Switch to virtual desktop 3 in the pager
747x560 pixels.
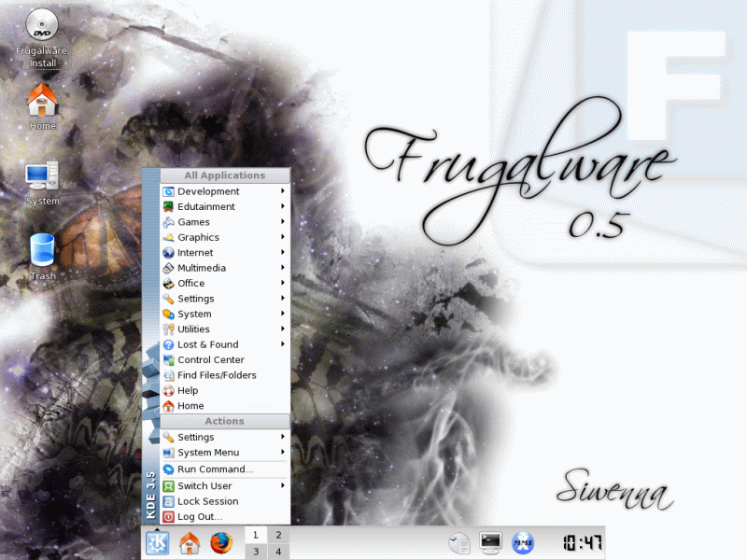(256, 552)
